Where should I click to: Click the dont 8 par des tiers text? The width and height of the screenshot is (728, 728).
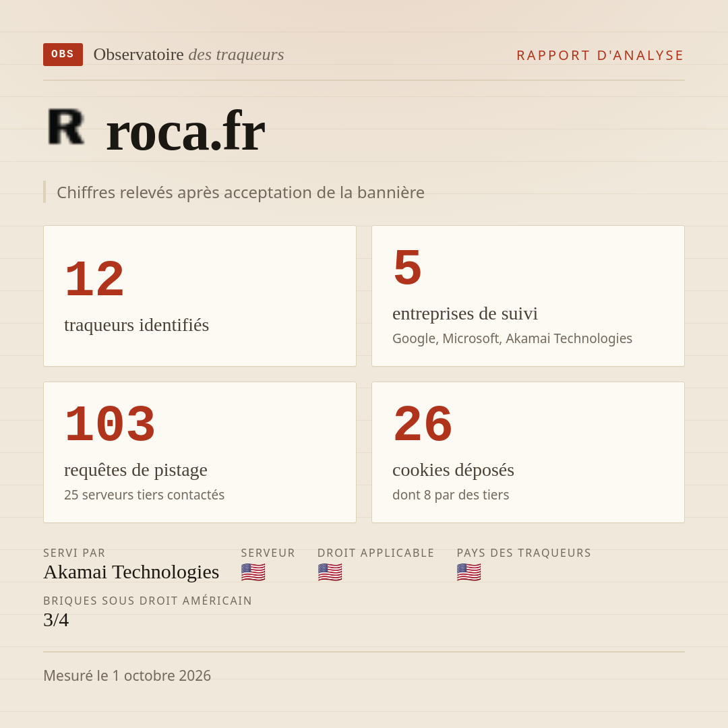[x=450, y=495]
